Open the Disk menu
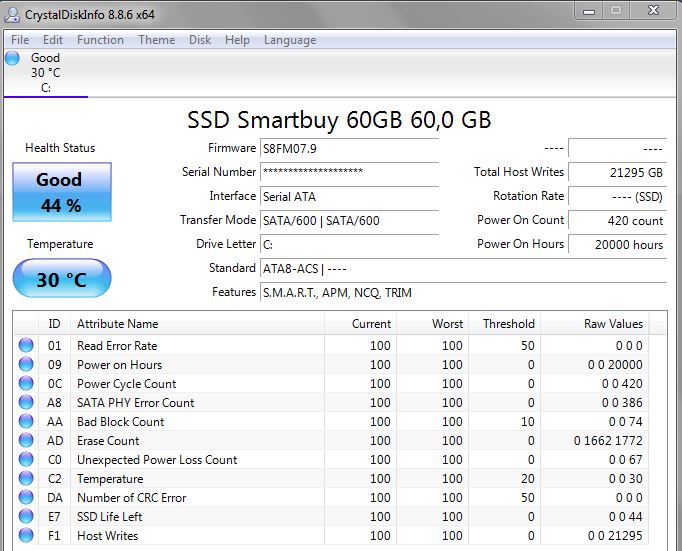 click(200, 40)
